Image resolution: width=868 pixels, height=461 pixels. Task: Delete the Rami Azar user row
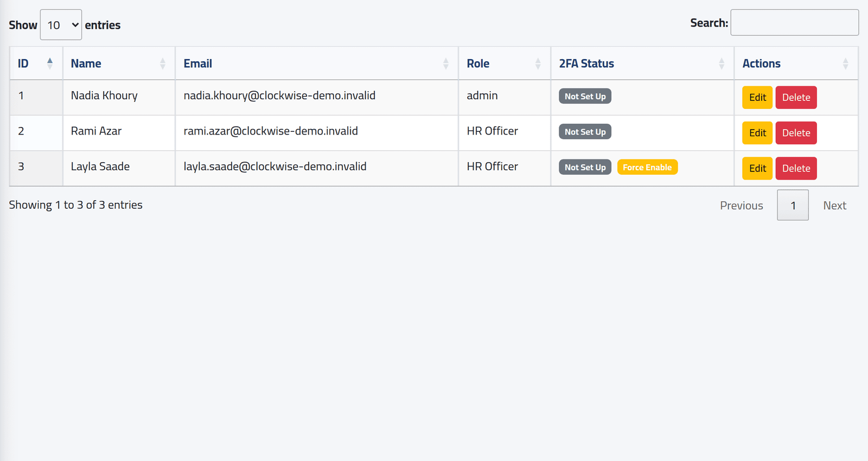796,133
